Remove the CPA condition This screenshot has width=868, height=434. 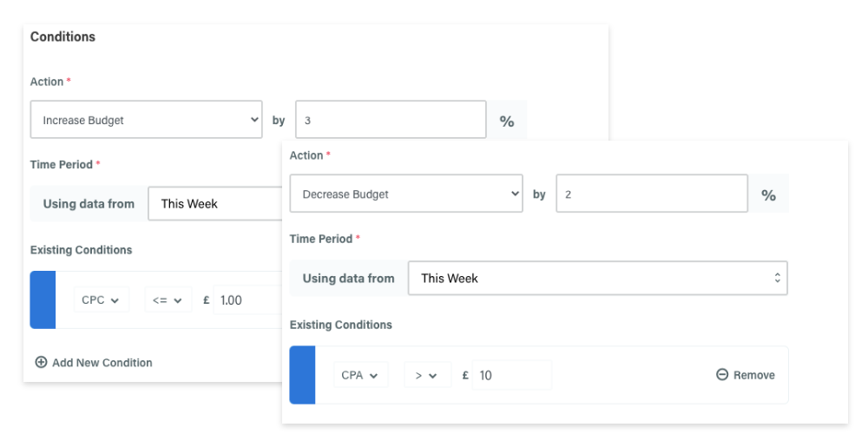(x=746, y=375)
